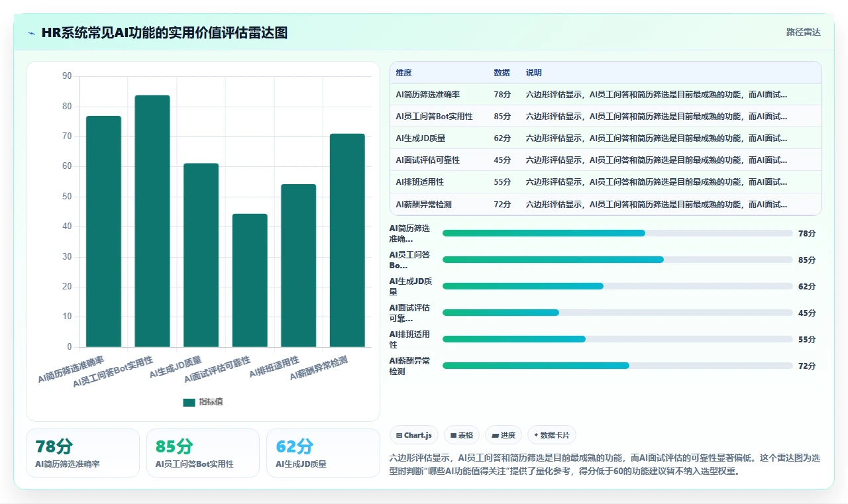The image size is (848, 504).
Task: Open the 78分 AI简历筛选准确率 data card
Action: point(83,453)
